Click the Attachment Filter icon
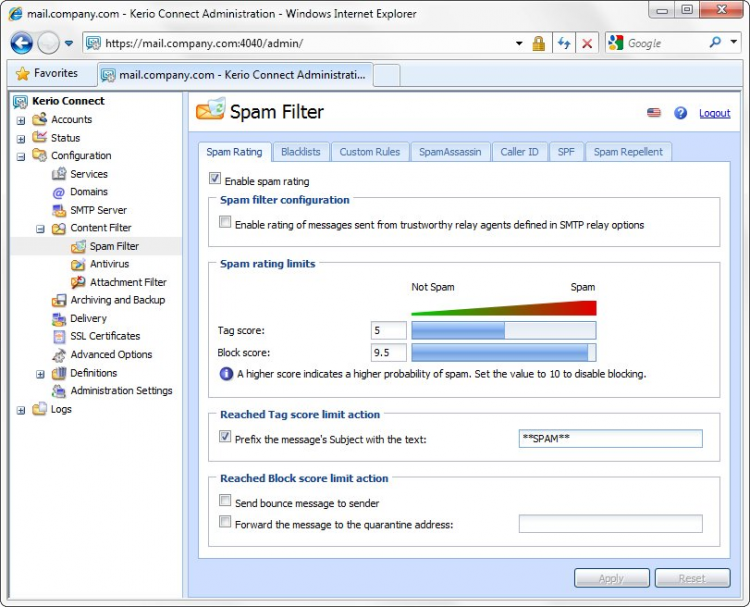The image size is (750, 607). pos(78,282)
